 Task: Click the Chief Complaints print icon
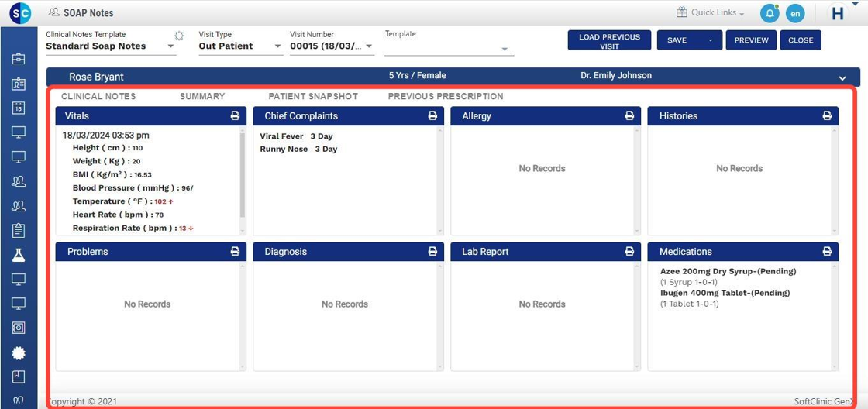pos(432,116)
